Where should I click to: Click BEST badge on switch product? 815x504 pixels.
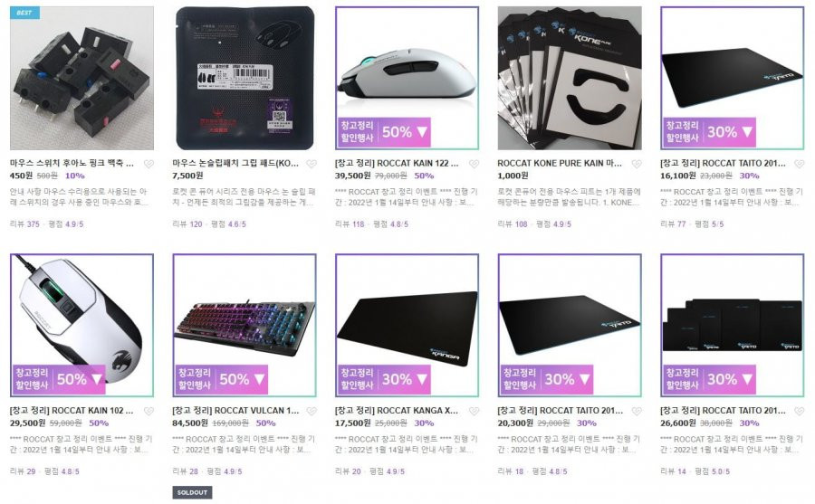click(25, 13)
